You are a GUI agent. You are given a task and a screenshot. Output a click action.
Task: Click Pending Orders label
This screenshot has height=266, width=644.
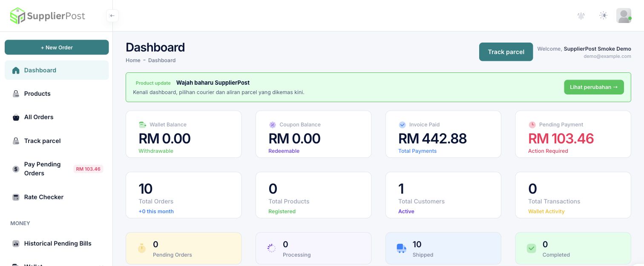[172, 255]
